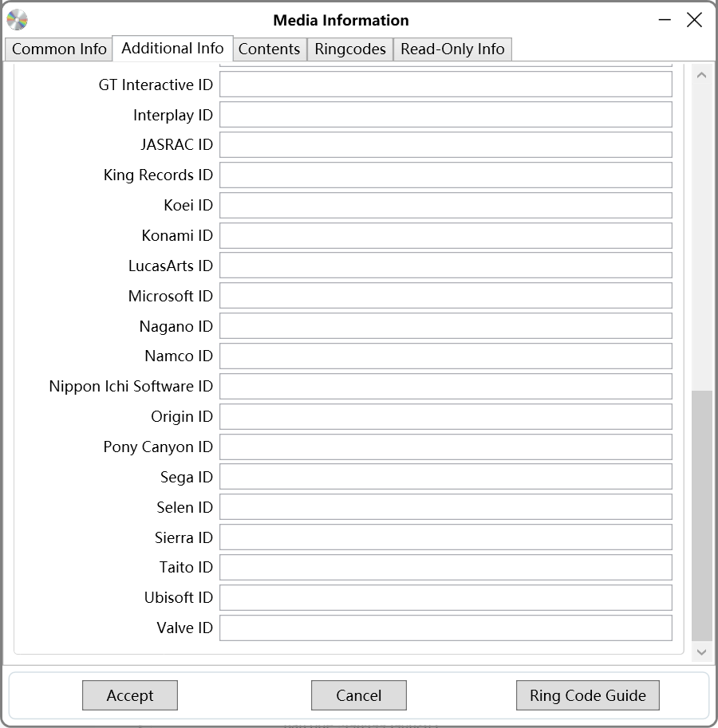Click into the Selen ID field
The height and width of the screenshot is (728, 718).
coord(446,507)
